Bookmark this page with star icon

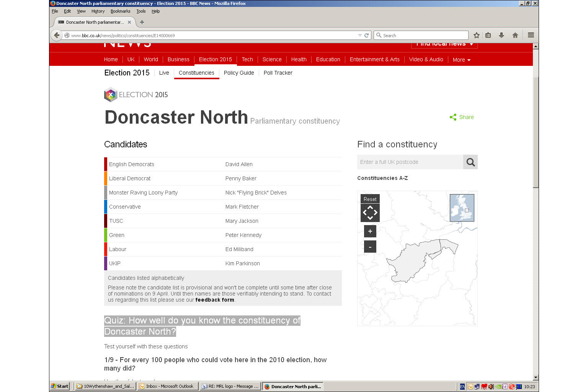(x=476, y=35)
